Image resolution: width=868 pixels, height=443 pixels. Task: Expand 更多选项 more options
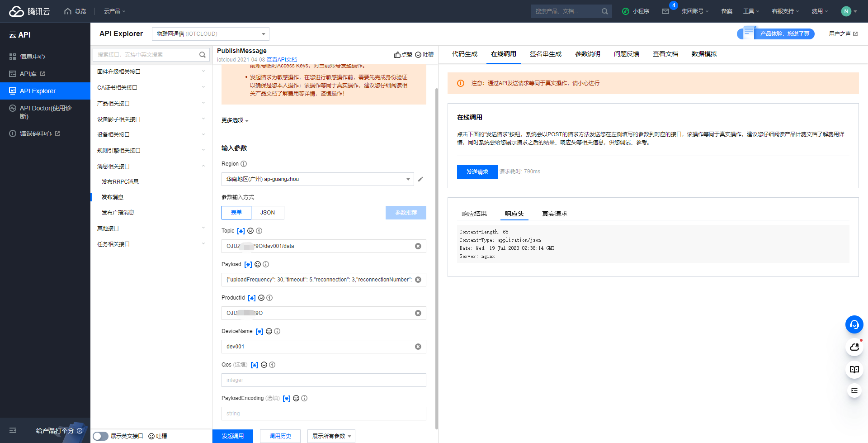pyautogui.click(x=235, y=120)
